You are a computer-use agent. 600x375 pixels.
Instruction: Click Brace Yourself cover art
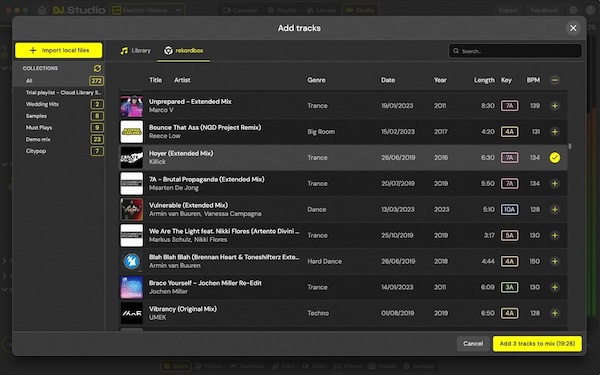click(132, 287)
